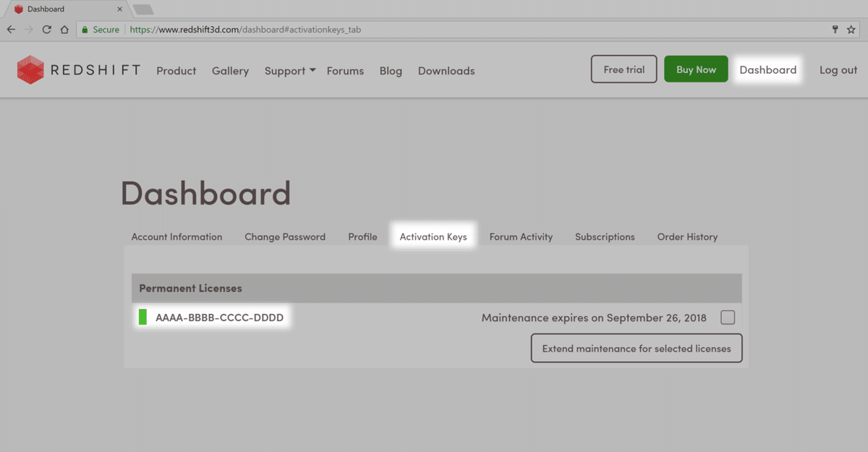The image size is (868, 452).
Task: Select the Activation Keys tab
Action: [433, 236]
